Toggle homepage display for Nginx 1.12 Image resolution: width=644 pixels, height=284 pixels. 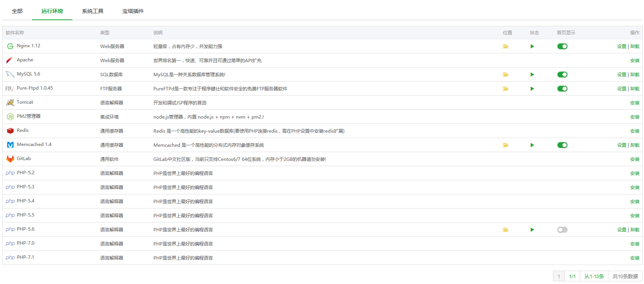click(x=562, y=47)
